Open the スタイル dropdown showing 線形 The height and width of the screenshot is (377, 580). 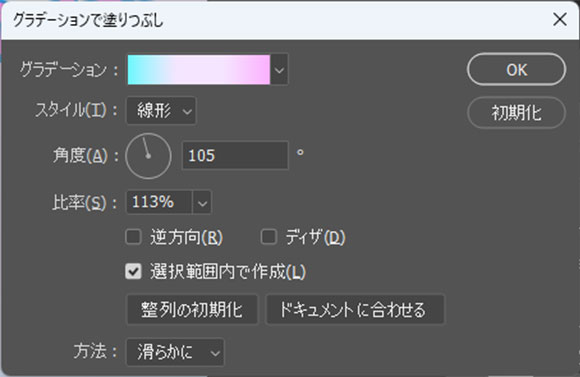click(161, 111)
